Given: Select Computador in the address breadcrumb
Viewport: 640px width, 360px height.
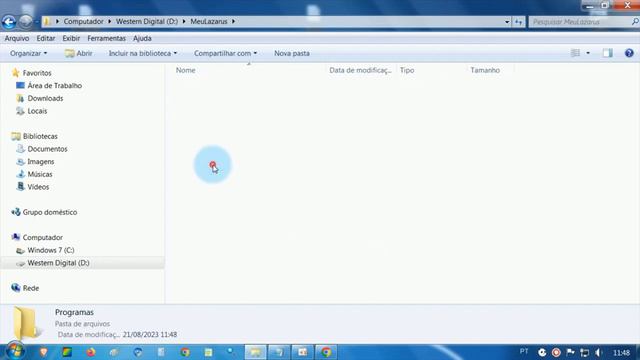Looking at the screenshot, I should [83, 21].
